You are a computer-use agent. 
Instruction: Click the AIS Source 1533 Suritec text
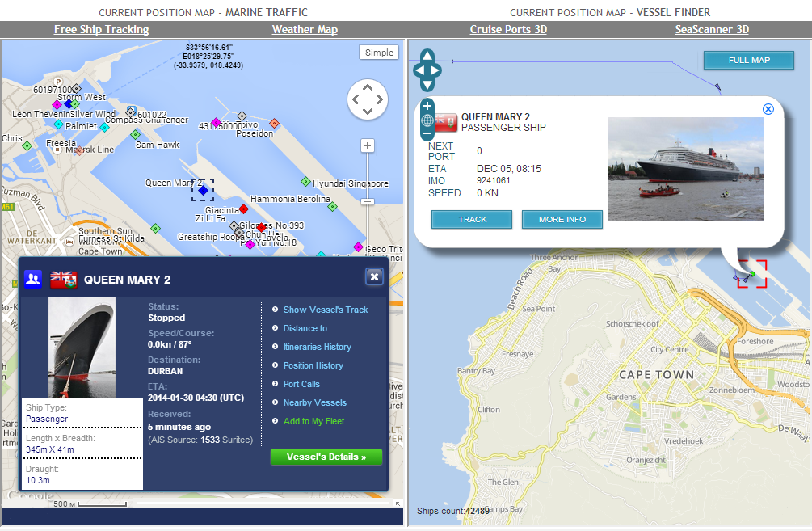[200, 440]
